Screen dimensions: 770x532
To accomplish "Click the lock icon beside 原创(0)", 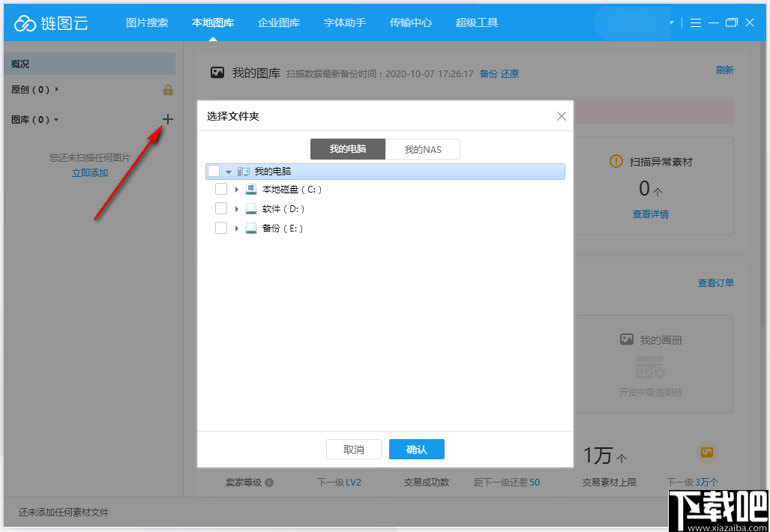I will coord(168,91).
